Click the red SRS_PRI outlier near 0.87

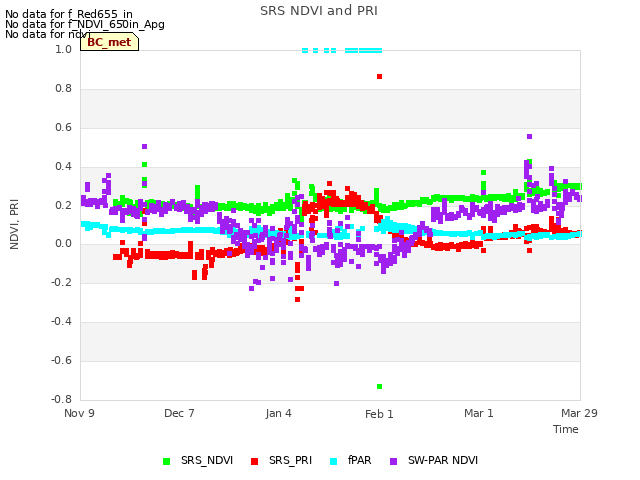(x=380, y=77)
